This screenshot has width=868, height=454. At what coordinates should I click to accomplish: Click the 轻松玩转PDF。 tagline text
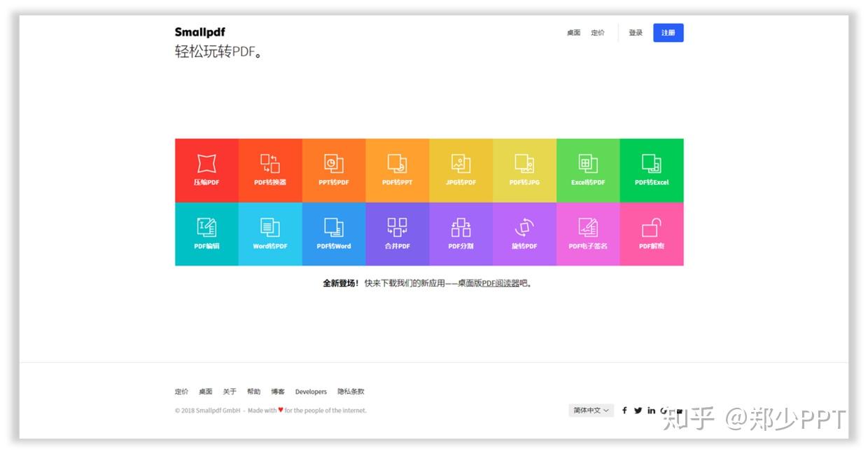click(x=218, y=52)
